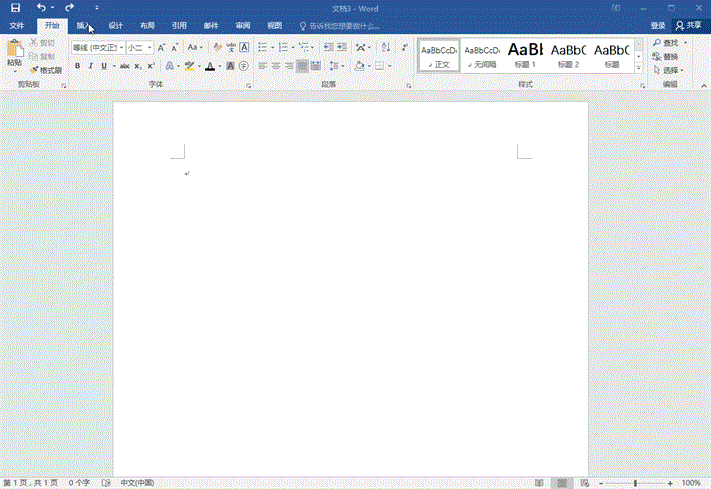Click the Undo arrow icon
Screen dimensions: 711x489
[41, 8]
